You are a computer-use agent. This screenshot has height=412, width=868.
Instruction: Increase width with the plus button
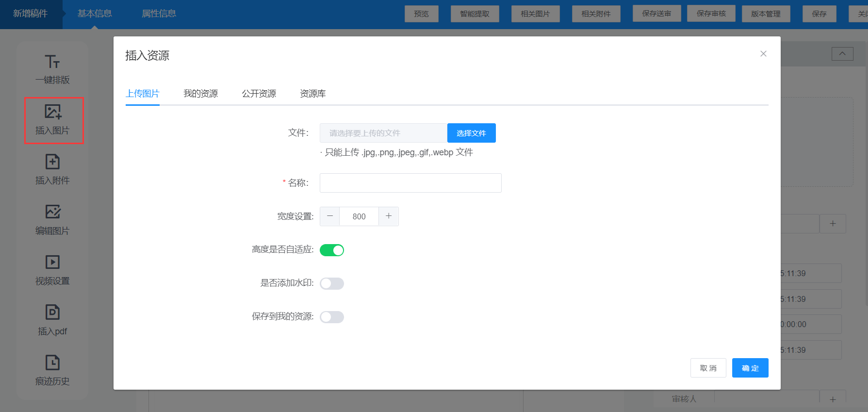(389, 216)
